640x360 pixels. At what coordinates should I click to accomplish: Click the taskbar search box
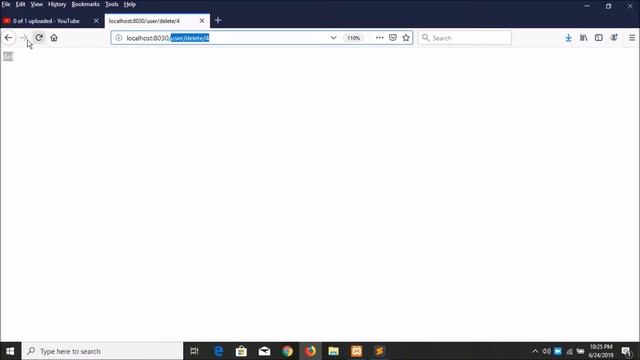pyautogui.click(x=102, y=351)
